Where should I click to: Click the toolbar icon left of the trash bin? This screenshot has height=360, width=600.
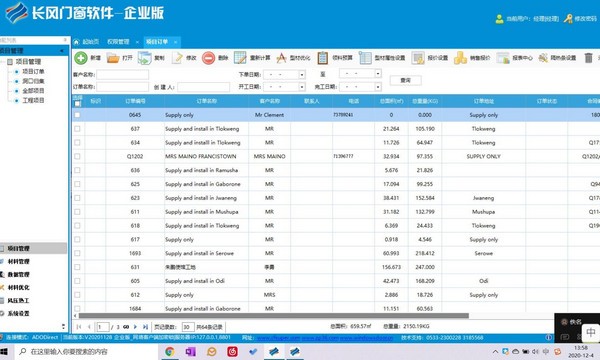coord(543,58)
